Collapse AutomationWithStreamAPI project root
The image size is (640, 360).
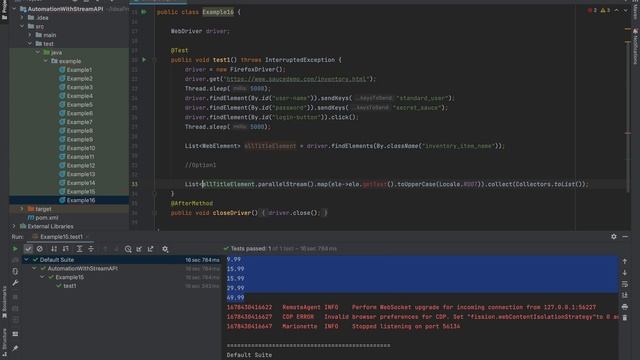coord(15,9)
